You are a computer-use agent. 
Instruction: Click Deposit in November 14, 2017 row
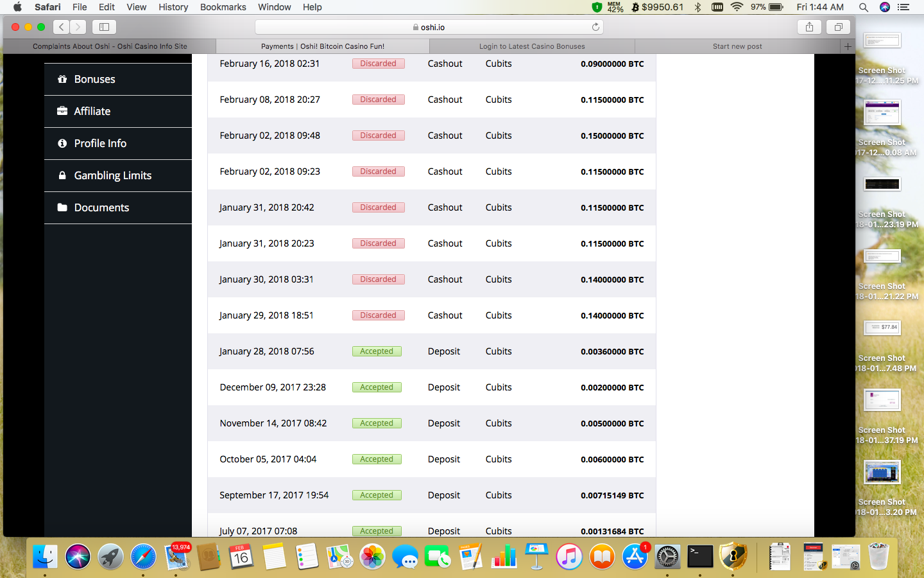click(444, 423)
